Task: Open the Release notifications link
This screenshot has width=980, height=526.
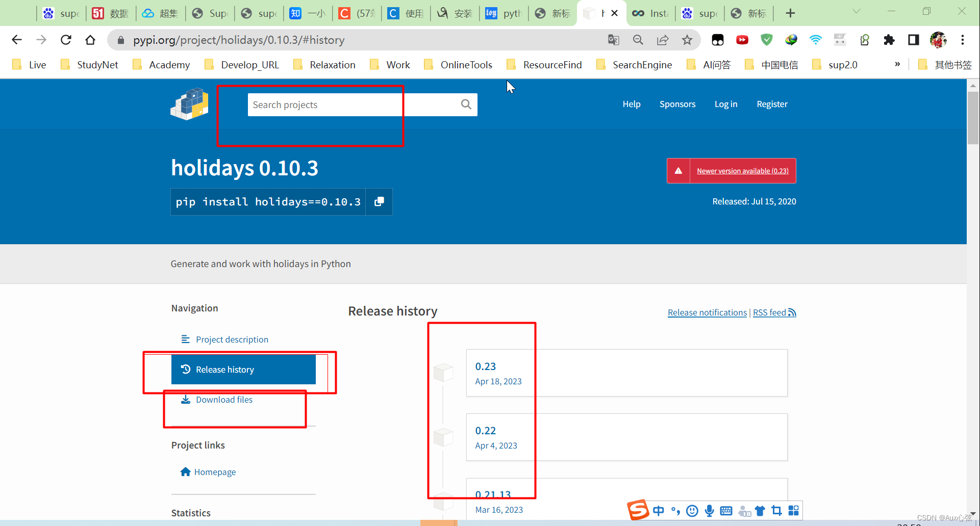Action: click(x=707, y=312)
